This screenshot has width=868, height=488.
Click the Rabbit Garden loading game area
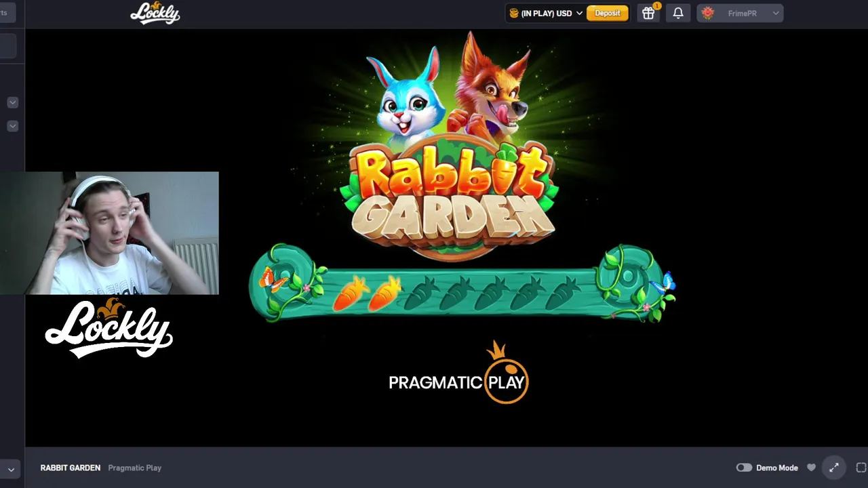tap(446, 237)
